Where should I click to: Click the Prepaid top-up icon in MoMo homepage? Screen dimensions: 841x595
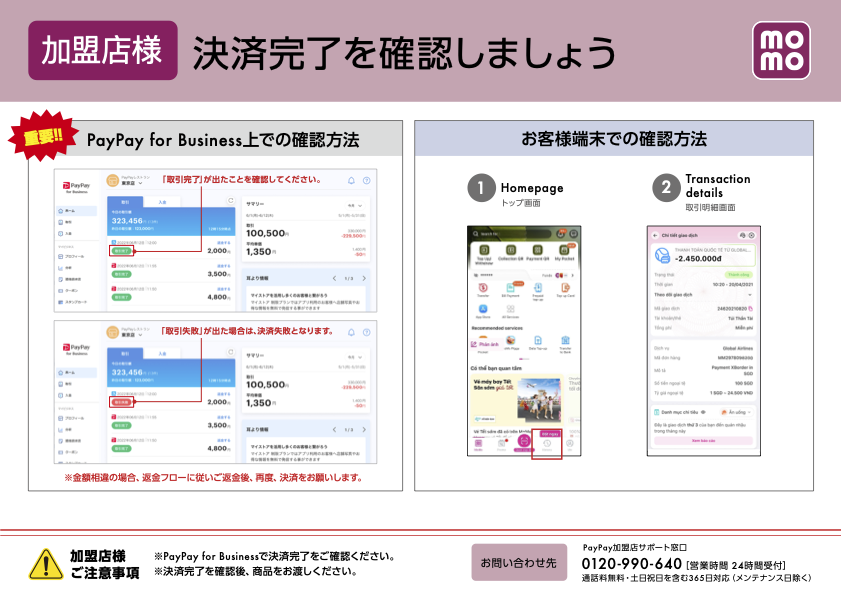538,288
